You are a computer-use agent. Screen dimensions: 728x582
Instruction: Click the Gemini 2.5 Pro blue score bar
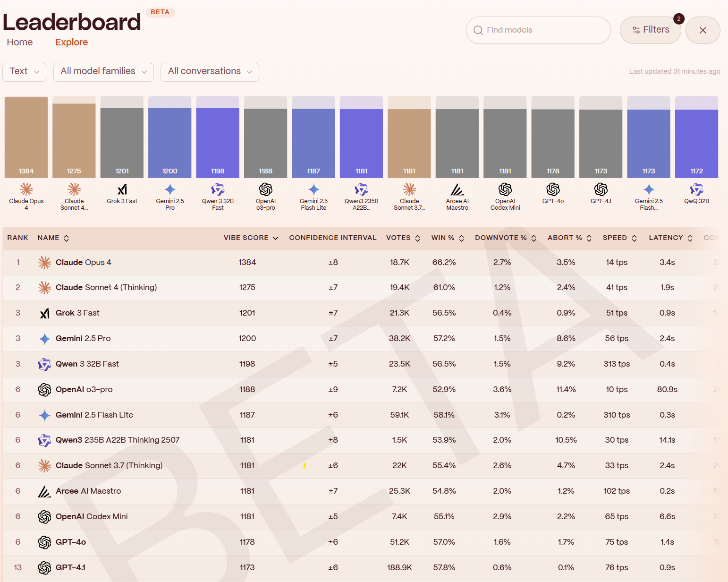170,142
